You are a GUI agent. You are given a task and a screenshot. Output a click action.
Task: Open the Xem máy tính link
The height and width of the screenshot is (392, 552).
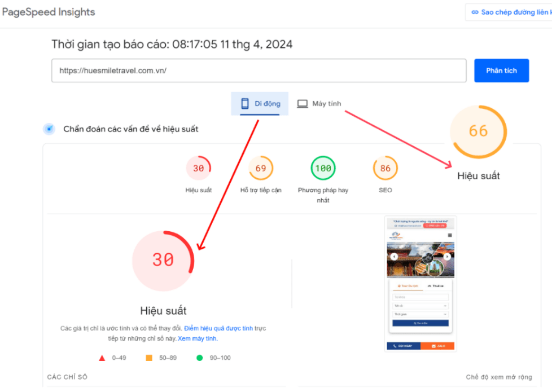point(198,338)
